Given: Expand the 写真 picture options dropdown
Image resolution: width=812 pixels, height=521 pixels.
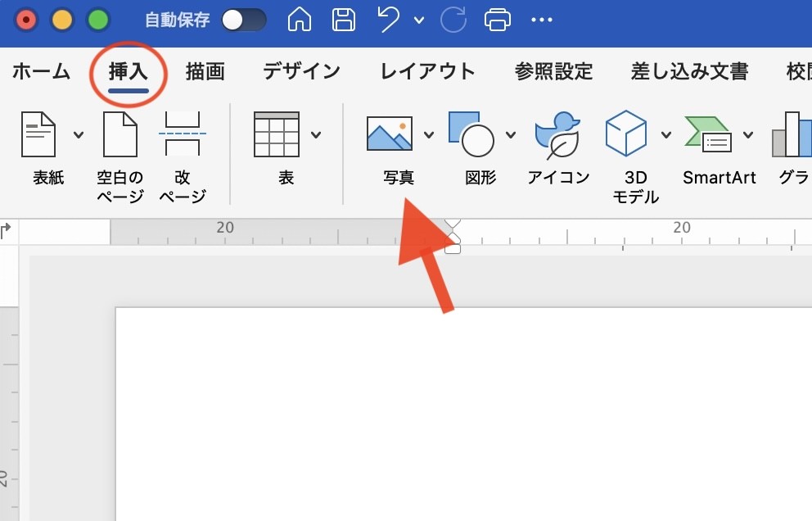Looking at the screenshot, I should coord(430,134).
